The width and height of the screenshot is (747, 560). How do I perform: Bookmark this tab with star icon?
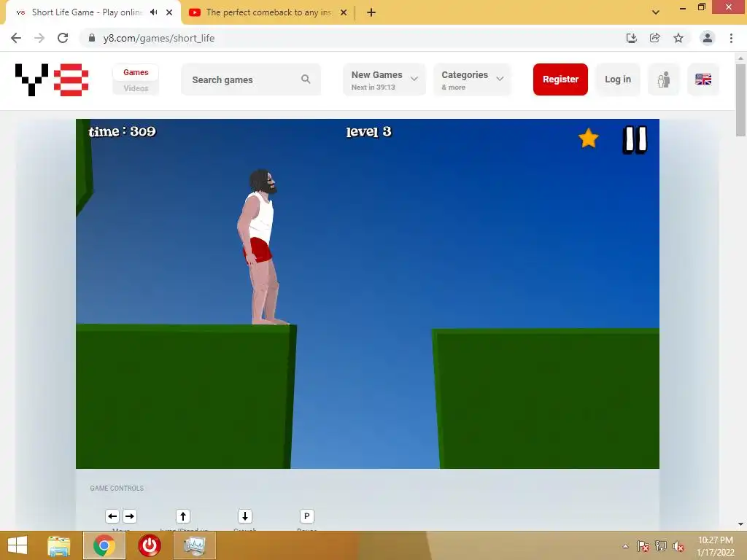tap(678, 38)
